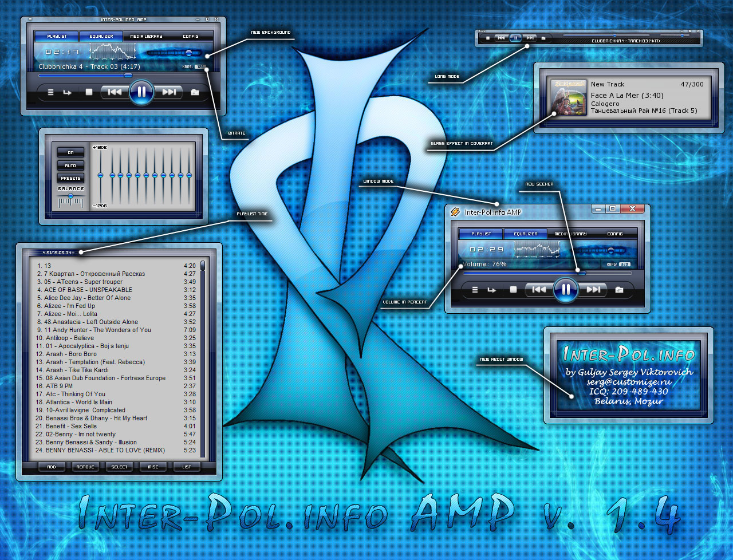Image resolution: width=733 pixels, height=560 pixels.
Task: Click the ADD button in playlist window
Action: (x=52, y=467)
